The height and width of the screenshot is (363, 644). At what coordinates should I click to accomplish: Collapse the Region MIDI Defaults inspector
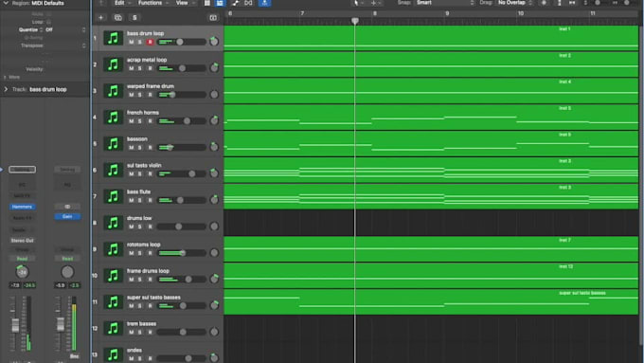(6, 3)
